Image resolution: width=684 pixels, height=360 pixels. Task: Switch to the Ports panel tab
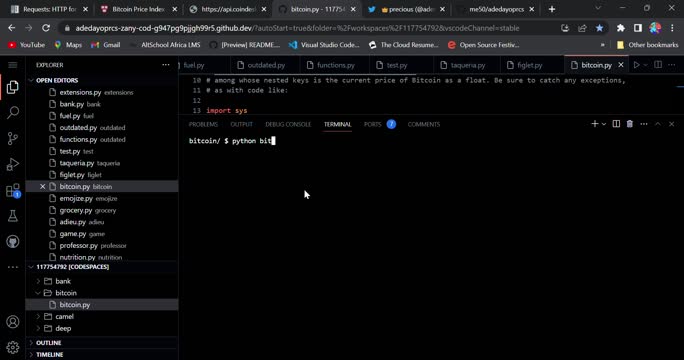coord(373,124)
